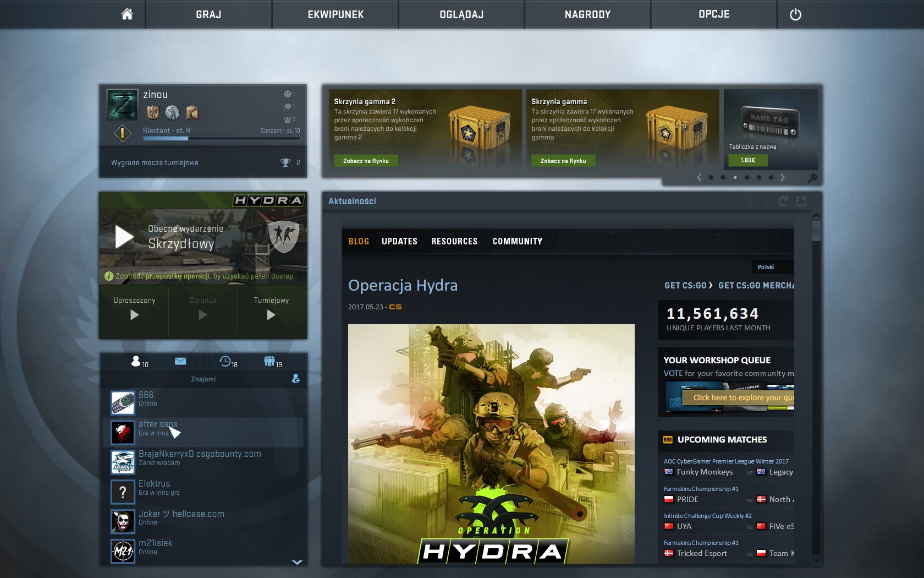
Task: Select the first store page dot
Action: 711,177
